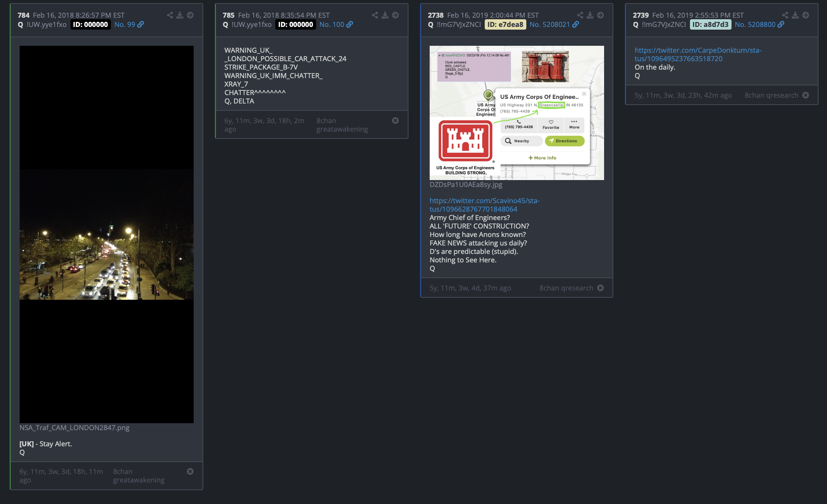Click the "Army Chief of Engineers?" line
Screen dimensions: 827x504
pyautogui.click(x=470, y=217)
